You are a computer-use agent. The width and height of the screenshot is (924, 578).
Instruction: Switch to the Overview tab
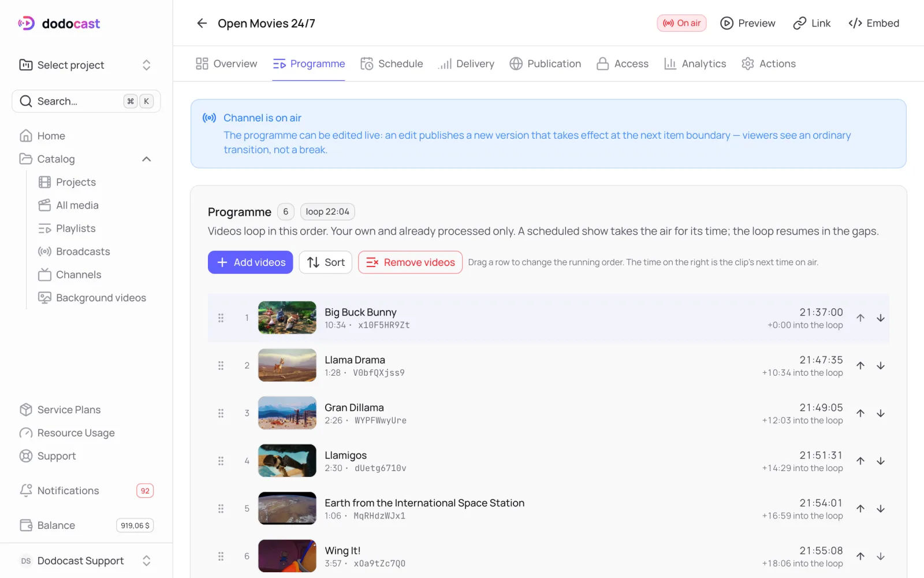tap(226, 64)
